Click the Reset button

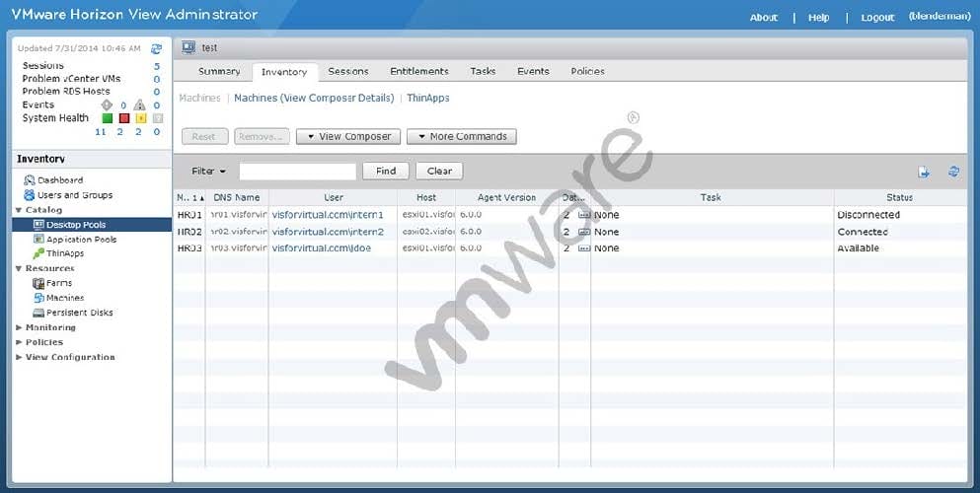click(x=203, y=137)
